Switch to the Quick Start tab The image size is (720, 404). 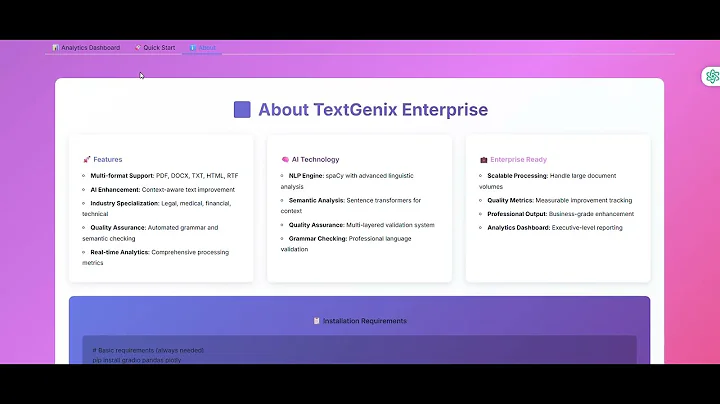click(155, 47)
